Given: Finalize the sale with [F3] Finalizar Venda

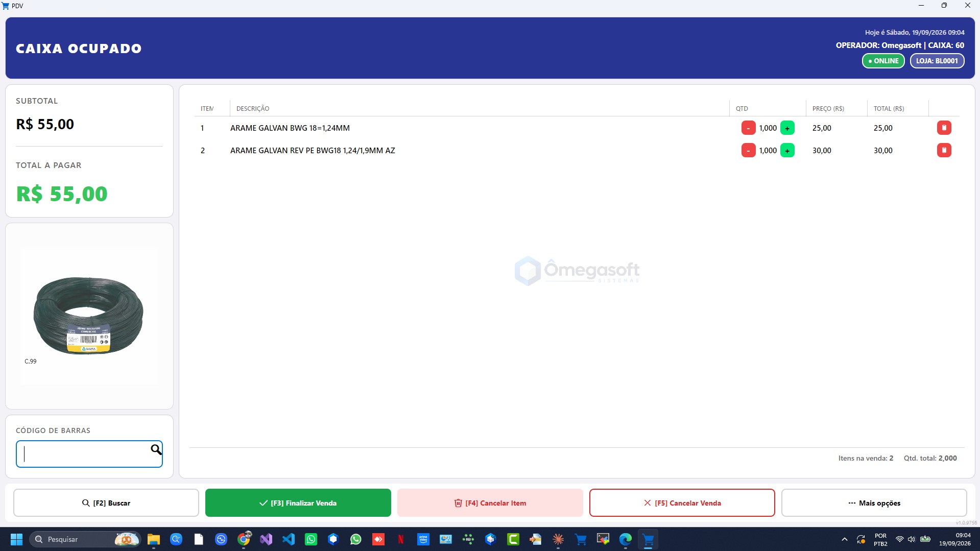Looking at the screenshot, I should [298, 503].
